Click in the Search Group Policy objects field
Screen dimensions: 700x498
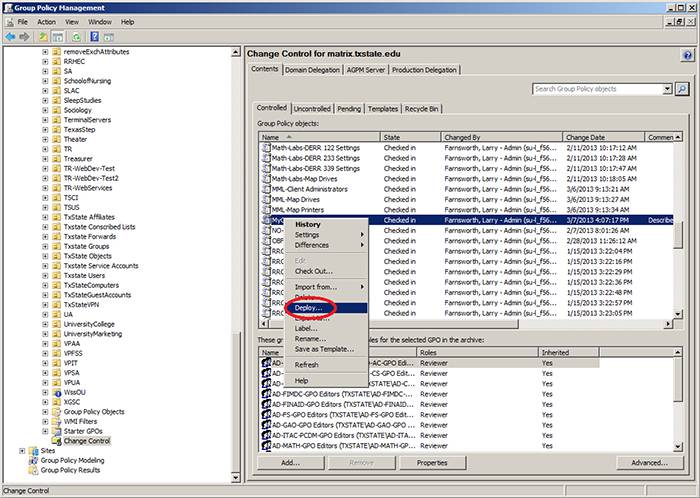(596, 89)
